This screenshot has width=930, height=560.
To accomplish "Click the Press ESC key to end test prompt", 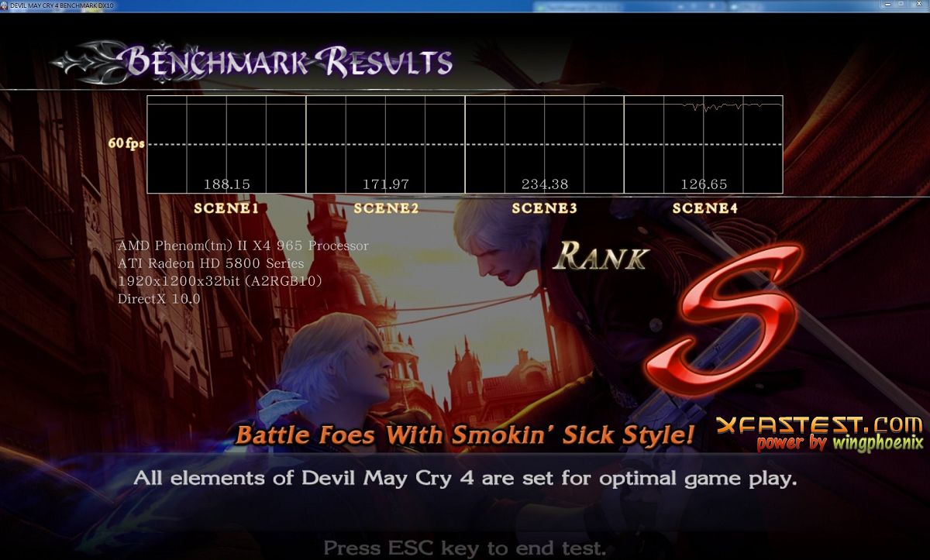I will pyautogui.click(x=464, y=548).
